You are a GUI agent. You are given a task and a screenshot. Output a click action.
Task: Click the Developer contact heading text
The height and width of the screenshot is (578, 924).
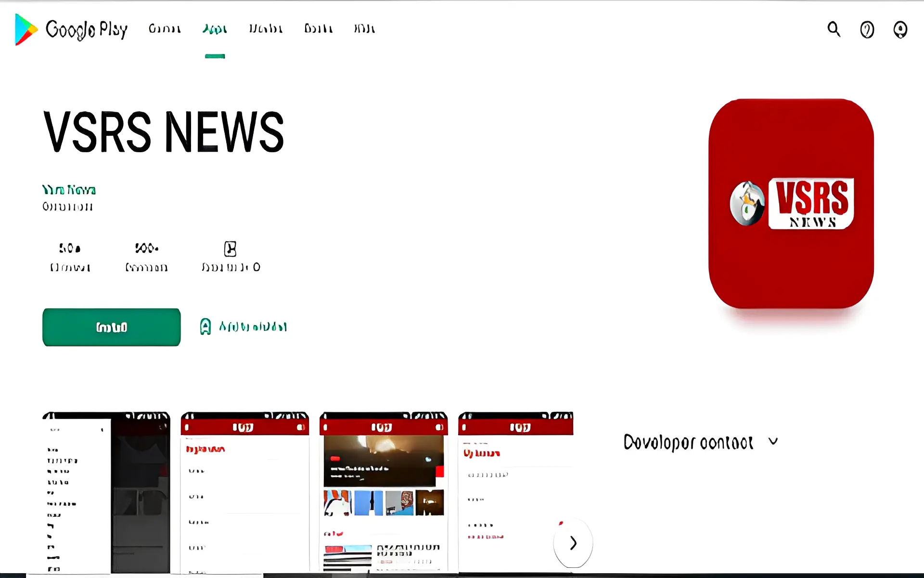click(x=688, y=442)
